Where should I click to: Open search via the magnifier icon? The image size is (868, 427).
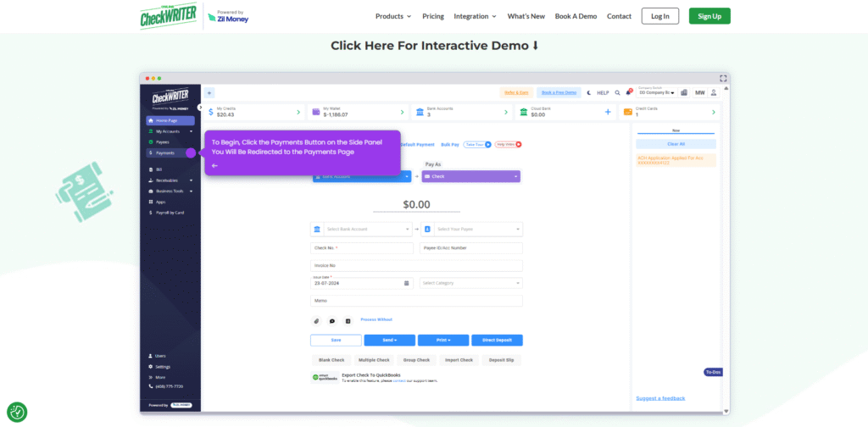click(617, 92)
